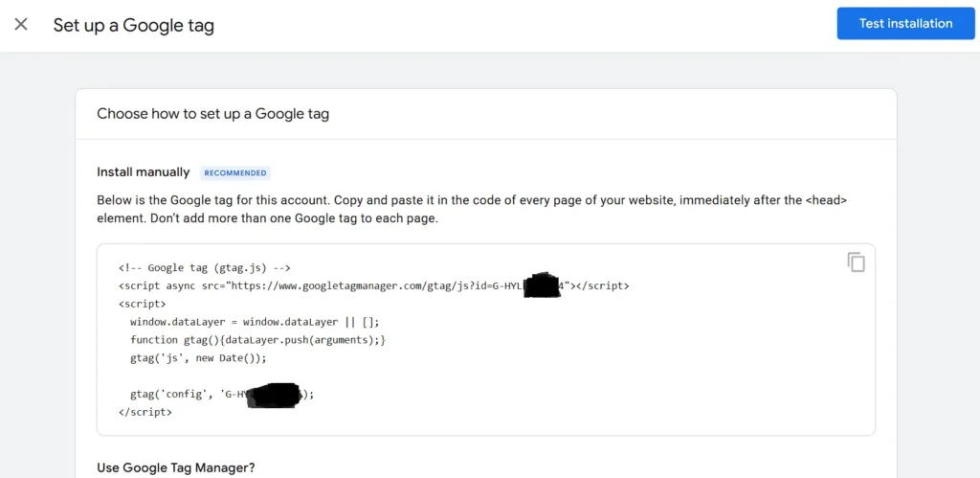This screenshot has height=478, width=980.
Task: Click the gtag('config' line of code
Action: pyautogui.click(x=222, y=395)
